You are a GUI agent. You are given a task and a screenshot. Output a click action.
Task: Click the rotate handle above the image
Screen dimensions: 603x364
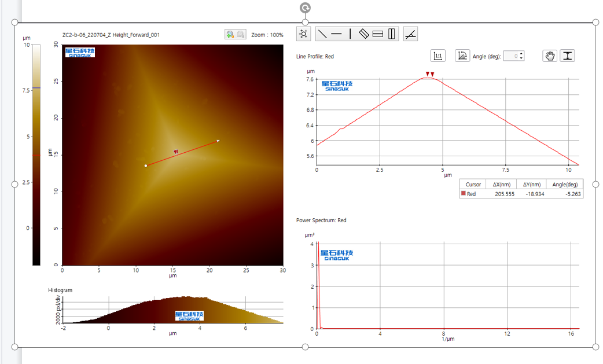[305, 8]
